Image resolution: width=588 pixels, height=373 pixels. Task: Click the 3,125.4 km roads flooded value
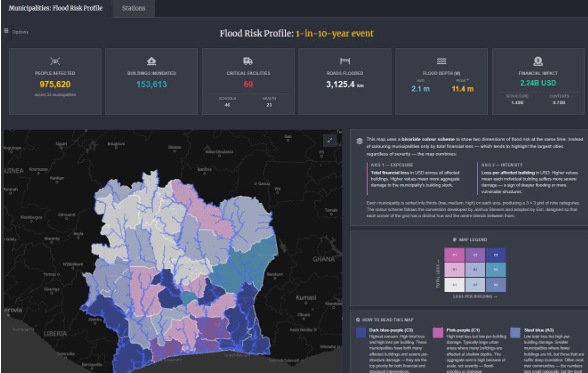[x=345, y=84]
